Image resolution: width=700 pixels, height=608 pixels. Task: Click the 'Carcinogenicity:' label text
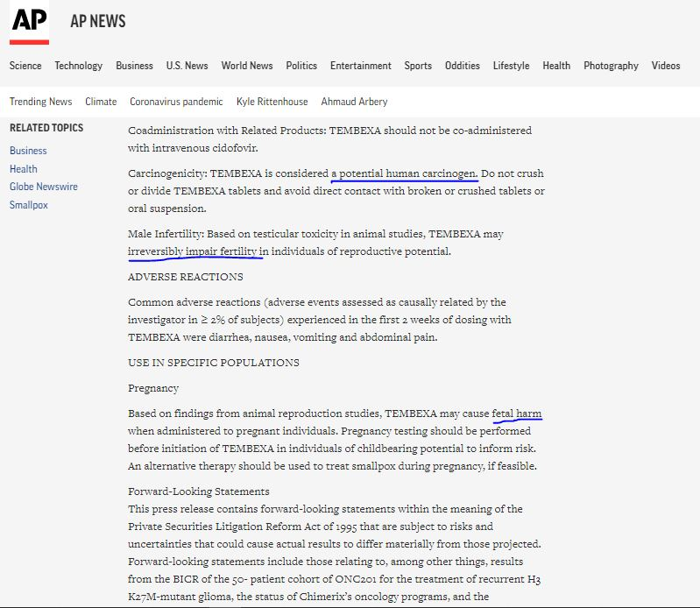coord(167,173)
